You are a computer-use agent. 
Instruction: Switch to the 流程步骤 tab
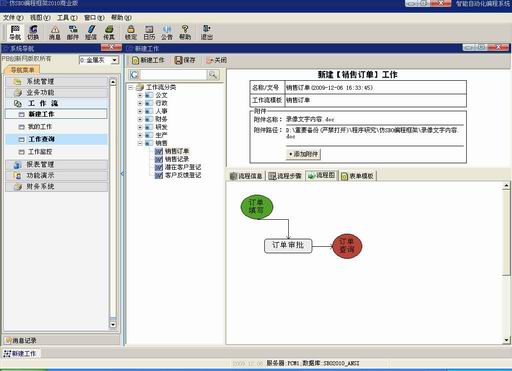285,176
